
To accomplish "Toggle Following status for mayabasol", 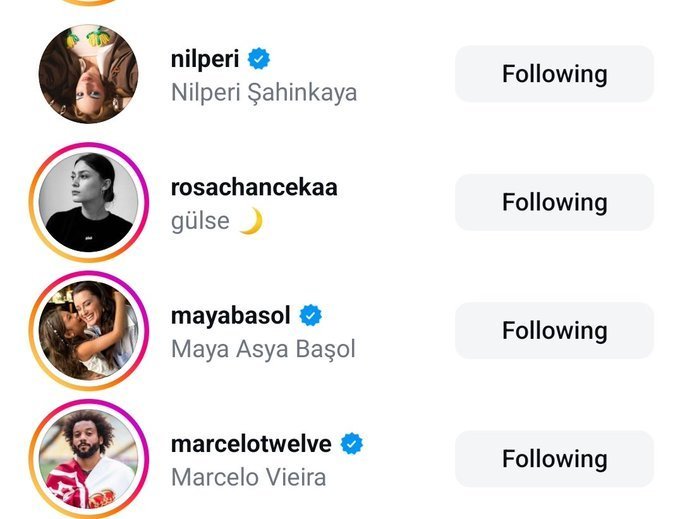I will pos(554,331).
